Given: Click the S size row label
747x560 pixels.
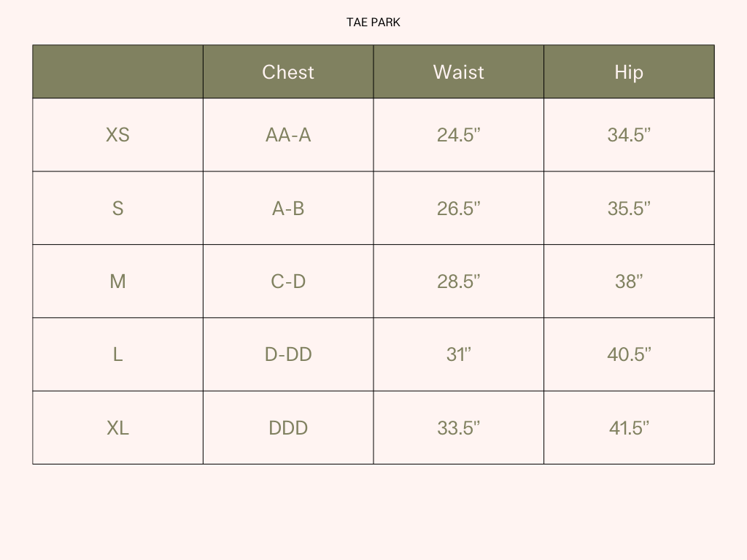Looking at the screenshot, I should pyautogui.click(x=117, y=209).
